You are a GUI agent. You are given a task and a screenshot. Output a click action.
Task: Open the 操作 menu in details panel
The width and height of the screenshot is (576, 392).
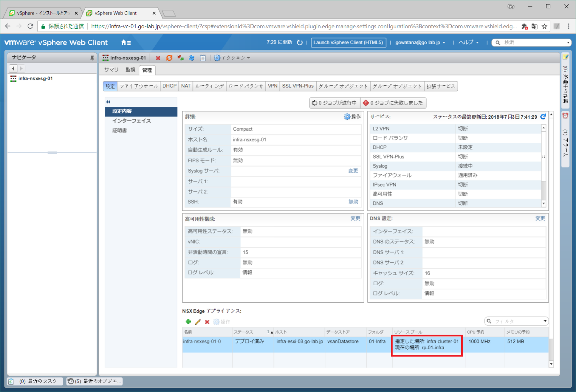(352, 117)
